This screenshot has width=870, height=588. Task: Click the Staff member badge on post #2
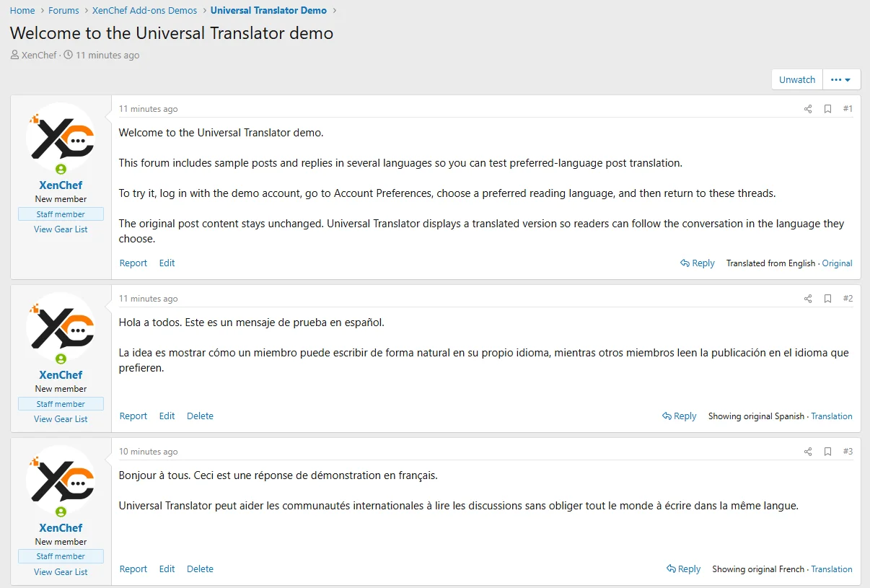pyautogui.click(x=61, y=404)
